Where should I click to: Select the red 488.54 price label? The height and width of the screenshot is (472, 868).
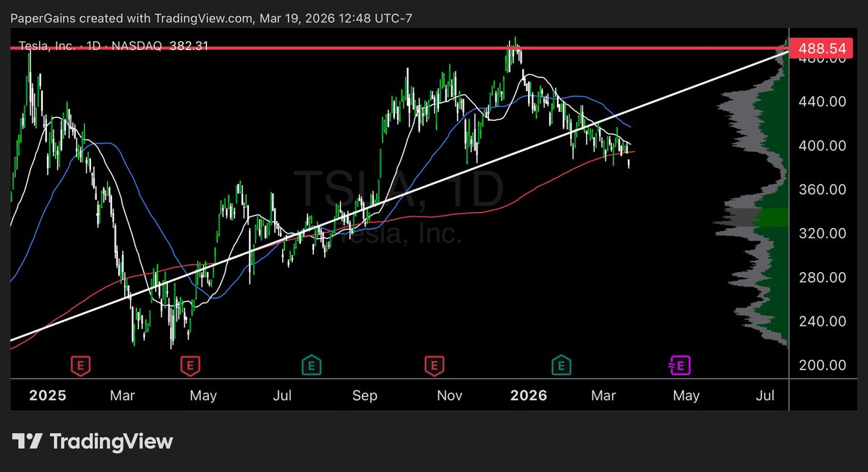822,49
